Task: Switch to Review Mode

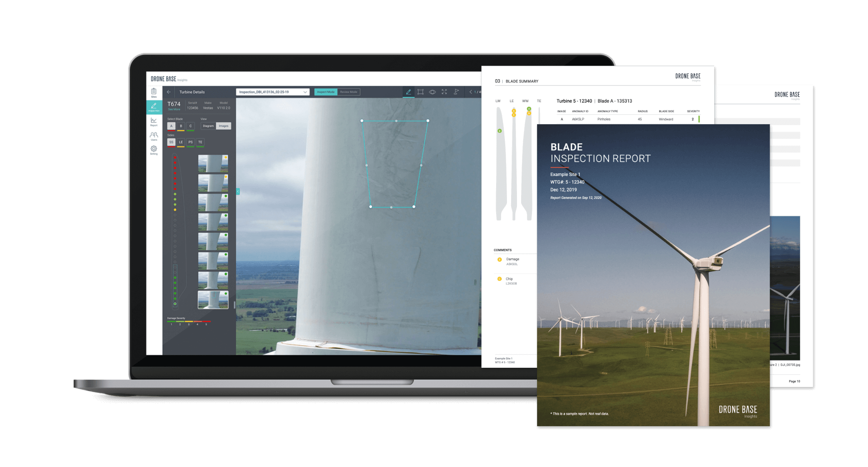Action: pos(349,92)
